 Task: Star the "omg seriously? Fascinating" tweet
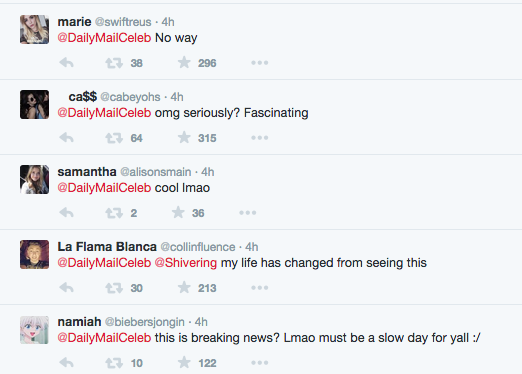tap(184, 137)
